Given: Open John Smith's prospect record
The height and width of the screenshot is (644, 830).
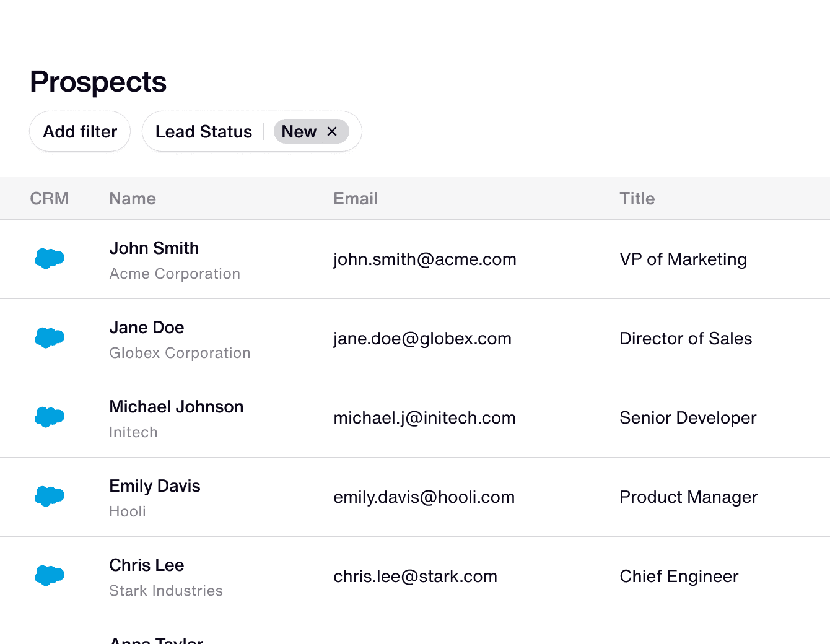Looking at the screenshot, I should click(154, 248).
